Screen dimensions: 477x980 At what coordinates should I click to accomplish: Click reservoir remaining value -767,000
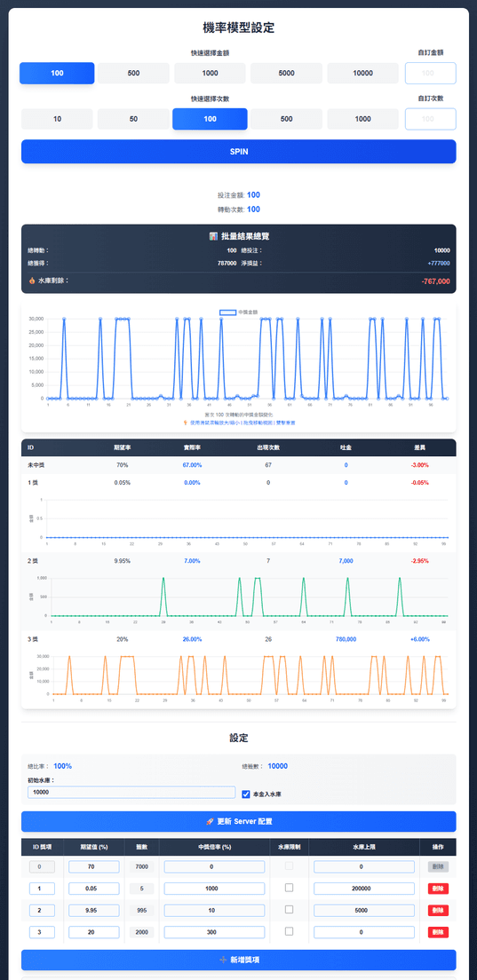(x=436, y=281)
